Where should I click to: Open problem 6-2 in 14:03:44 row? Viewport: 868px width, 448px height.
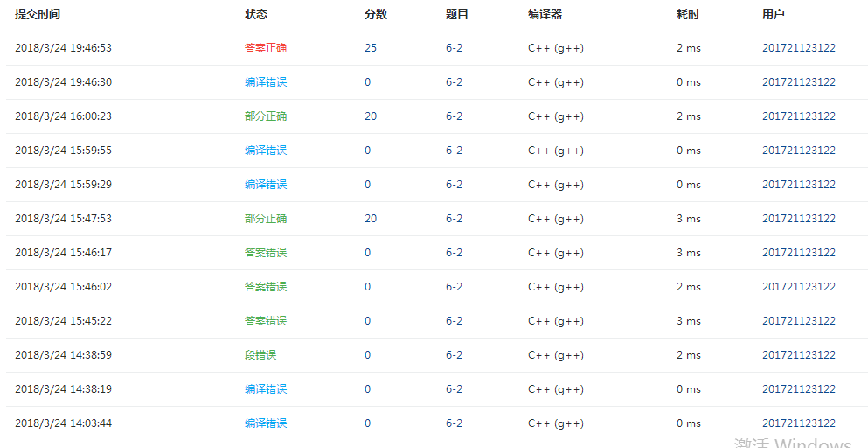click(x=454, y=423)
